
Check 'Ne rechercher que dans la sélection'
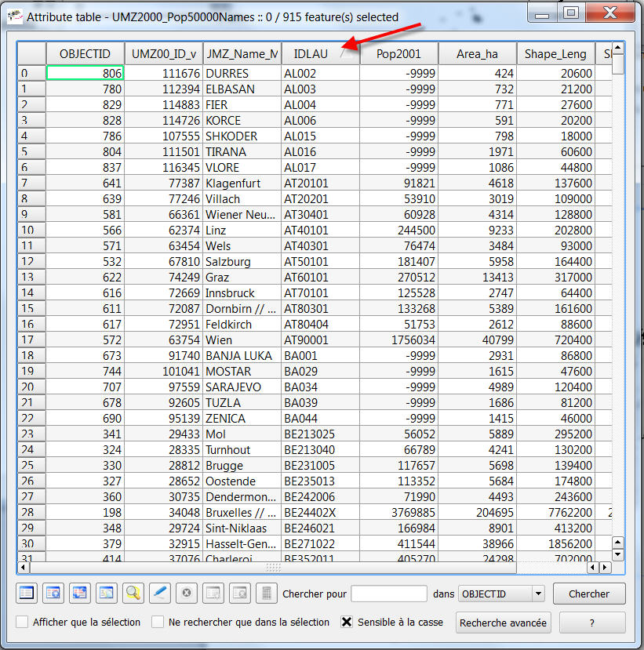coord(158,622)
